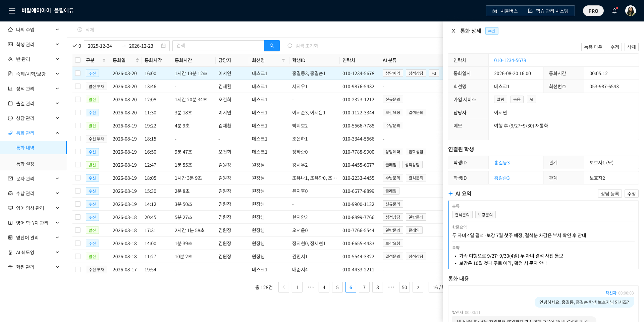Select the 통화 내역 submenu item
Image resolution: width=644 pixels, height=322 pixels.
coord(33,148)
